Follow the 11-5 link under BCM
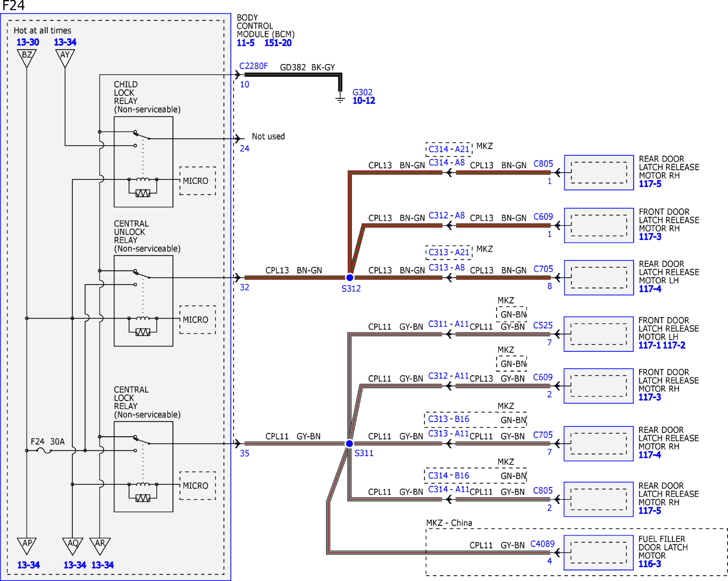Viewport: 728px width, 581px height. 245,43
